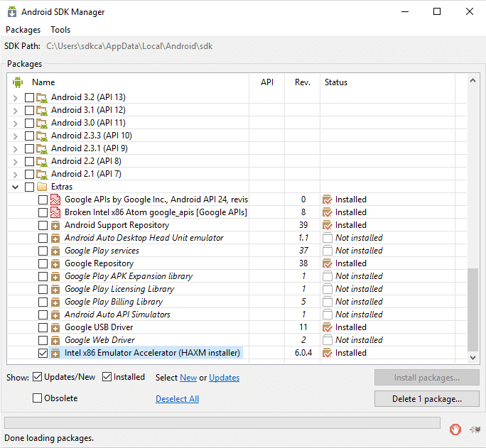
Task: Expand the Android 3.2 (API 13) node
Action: (x=15, y=98)
